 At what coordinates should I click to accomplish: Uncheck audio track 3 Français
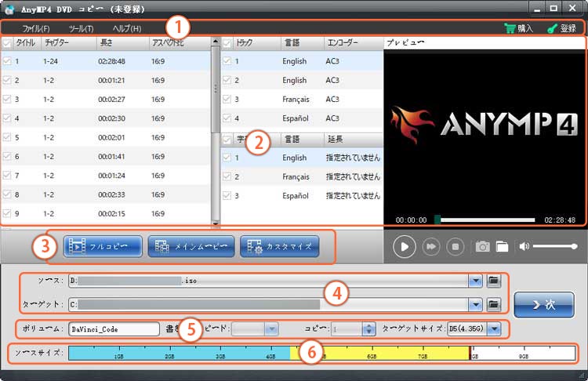[227, 99]
